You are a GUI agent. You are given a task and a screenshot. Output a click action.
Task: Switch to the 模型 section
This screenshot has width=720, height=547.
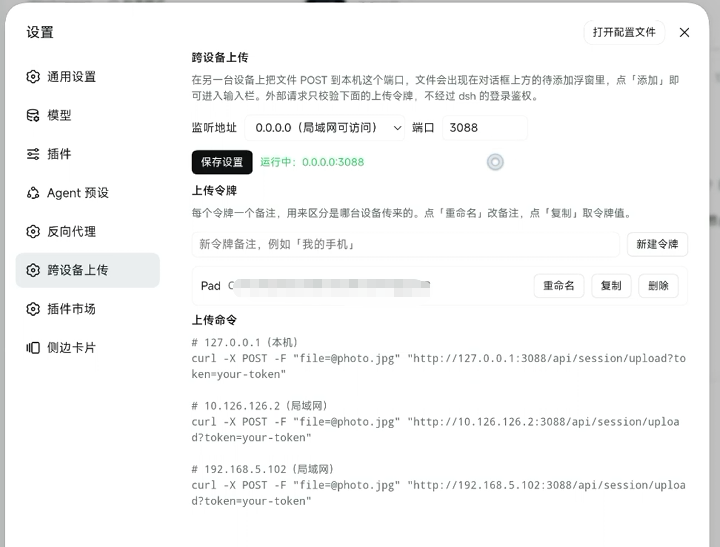(x=88, y=115)
